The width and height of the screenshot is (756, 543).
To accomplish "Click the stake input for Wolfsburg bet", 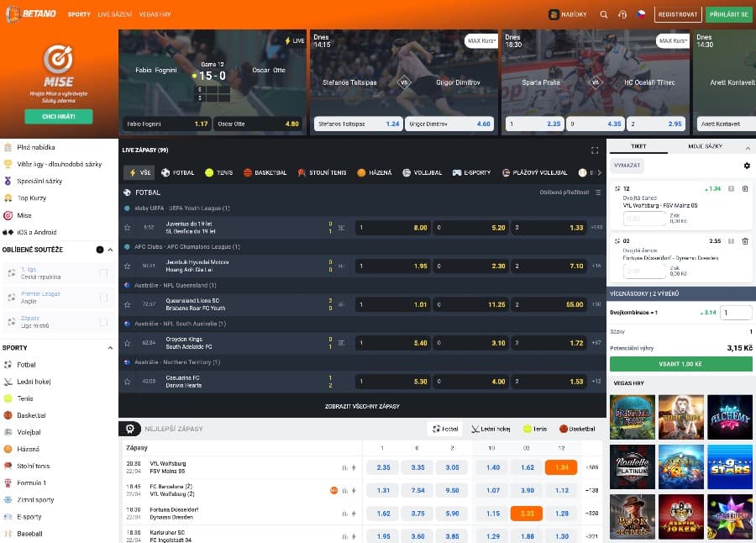I will point(645,219).
